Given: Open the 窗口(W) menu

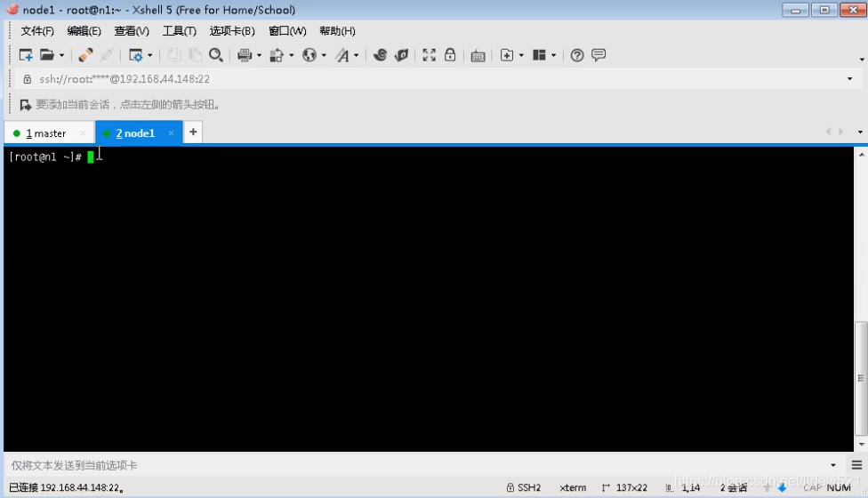Looking at the screenshot, I should (x=287, y=31).
